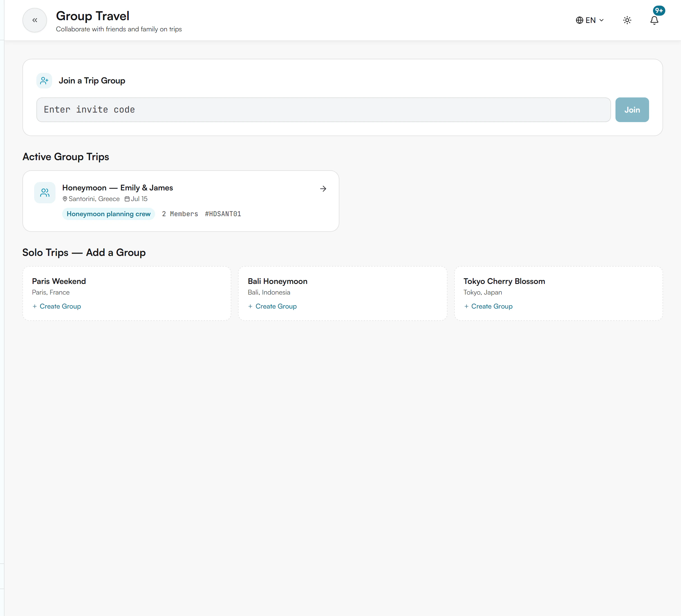The height and width of the screenshot is (616, 681).
Task: Click the #HDSANT01 invite code
Action: pyautogui.click(x=223, y=214)
